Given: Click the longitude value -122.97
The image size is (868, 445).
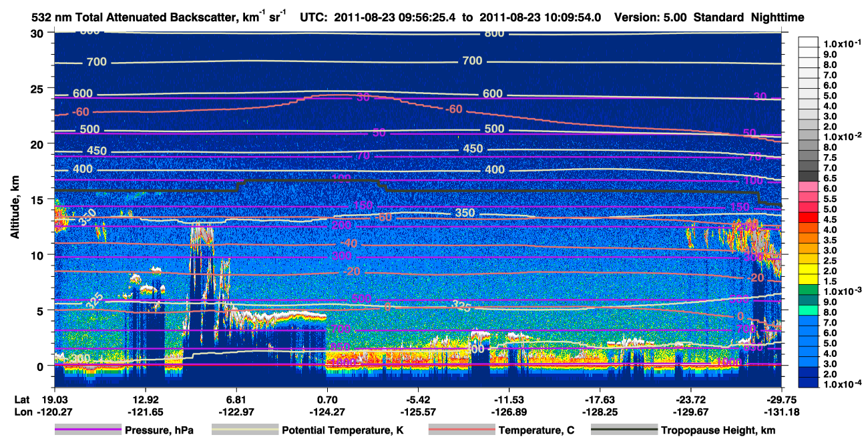Looking at the screenshot, I should (x=236, y=411).
